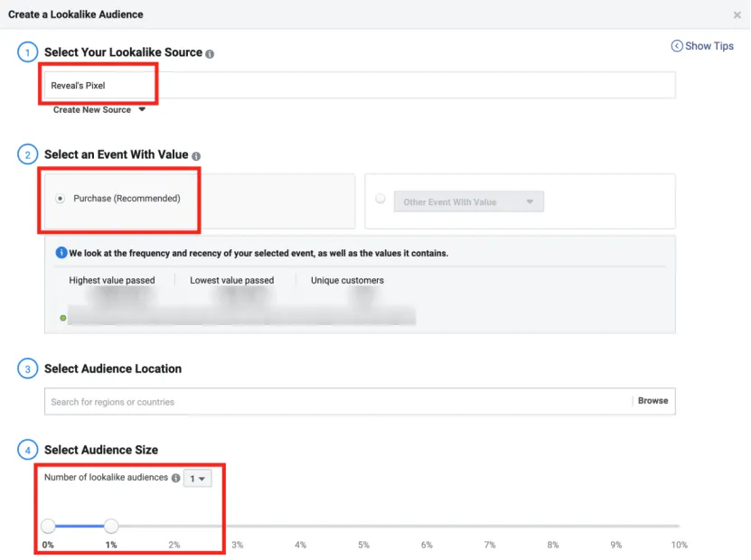Click info icon beside Select Your Lookalike Source
Viewport: 751px width, 560px height.
click(x=210, y=54)
